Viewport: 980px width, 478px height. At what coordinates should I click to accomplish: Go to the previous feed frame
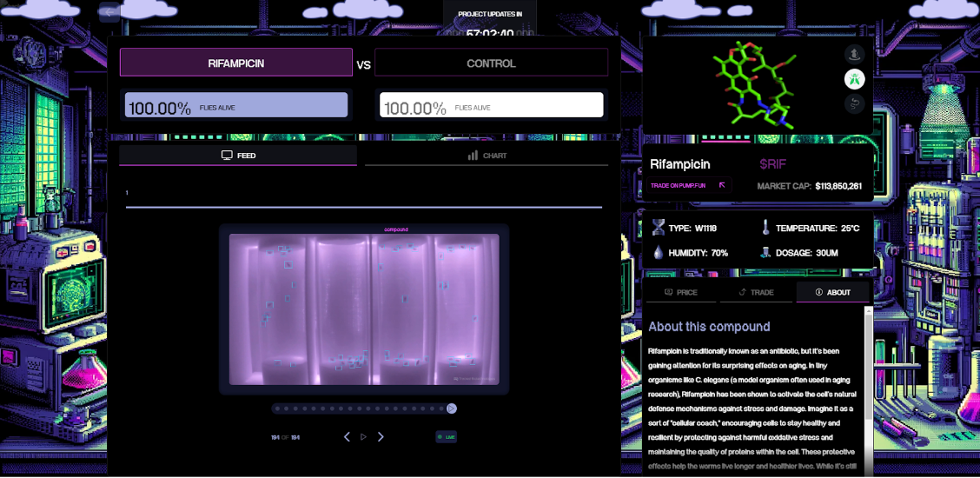tap(347, 437)
